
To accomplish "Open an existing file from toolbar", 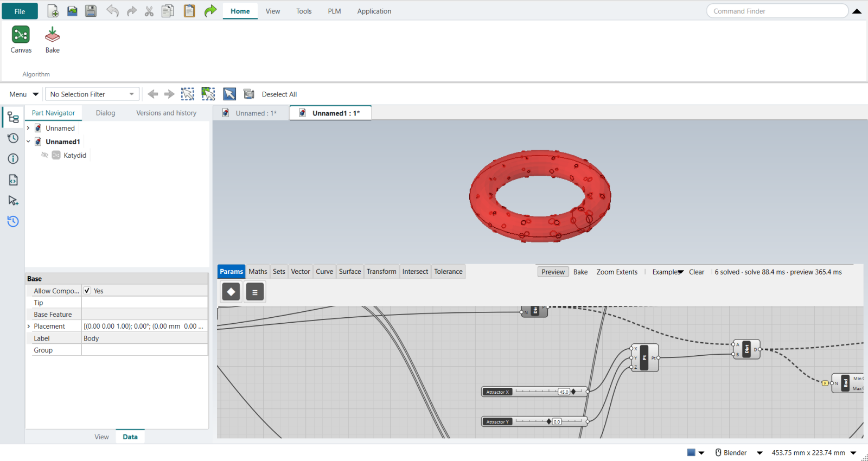I will [x=72, y=11].
